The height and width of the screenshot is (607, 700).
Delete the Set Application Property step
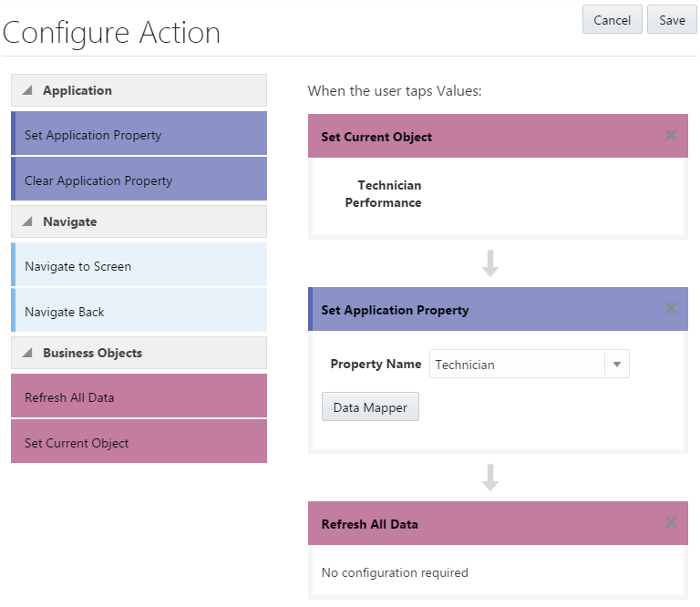tap(671, 309)
